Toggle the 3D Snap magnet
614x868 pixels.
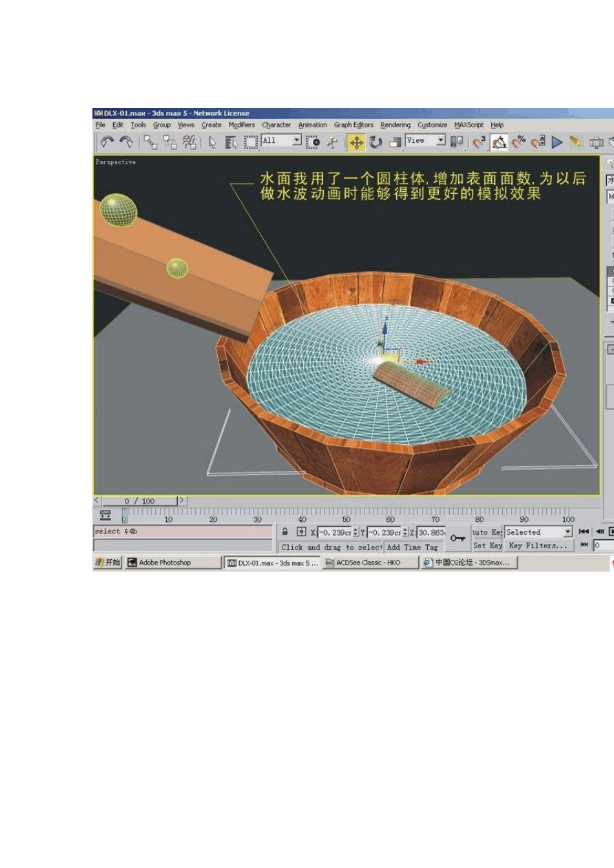[x=478, y=142]
